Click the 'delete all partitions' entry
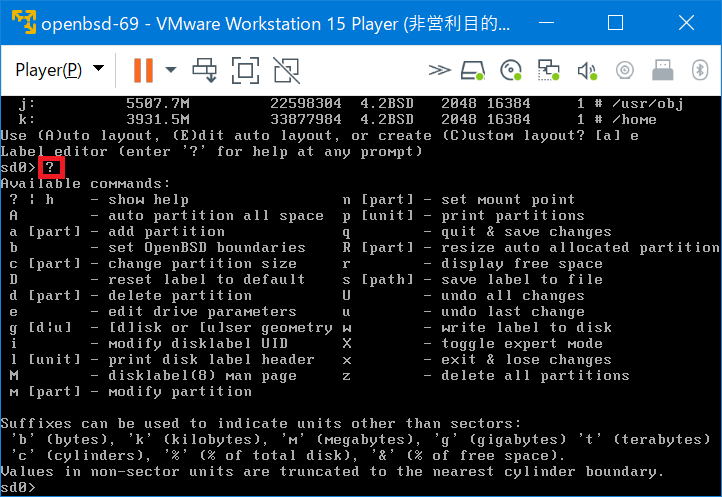The width and height of the screenshot is (722, 497). tap(535, 376)
